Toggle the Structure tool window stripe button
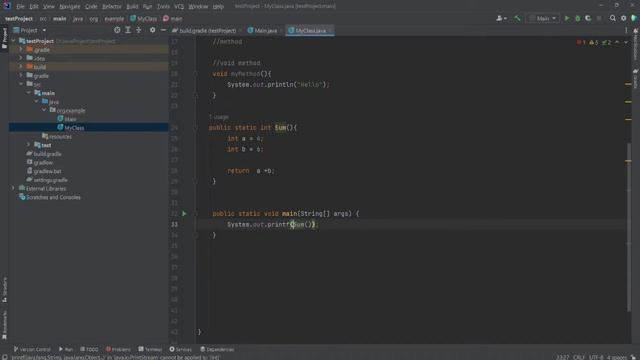The height and width of the screenshot is (360, 640). (4, 290)
